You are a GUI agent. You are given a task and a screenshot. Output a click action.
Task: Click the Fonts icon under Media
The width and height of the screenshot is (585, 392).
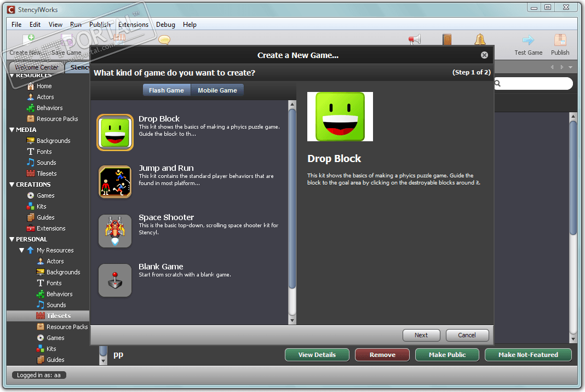click(31, 152)
